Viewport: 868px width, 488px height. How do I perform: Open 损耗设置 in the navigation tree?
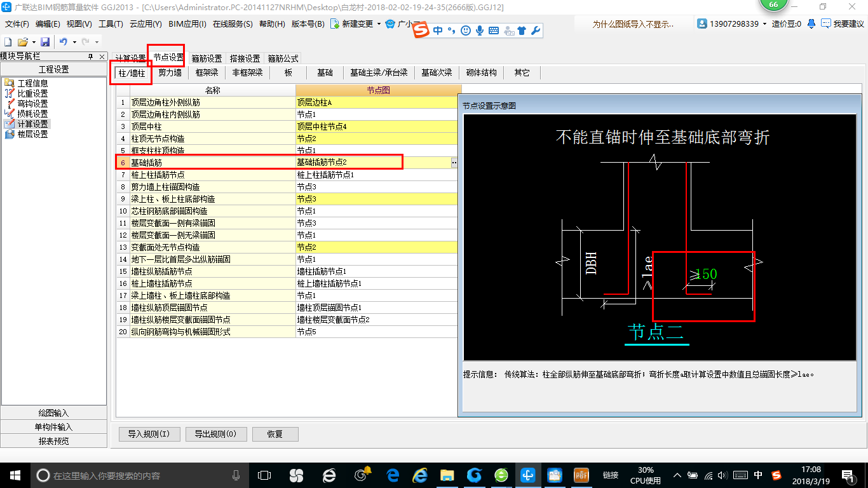tap(32, 114)
